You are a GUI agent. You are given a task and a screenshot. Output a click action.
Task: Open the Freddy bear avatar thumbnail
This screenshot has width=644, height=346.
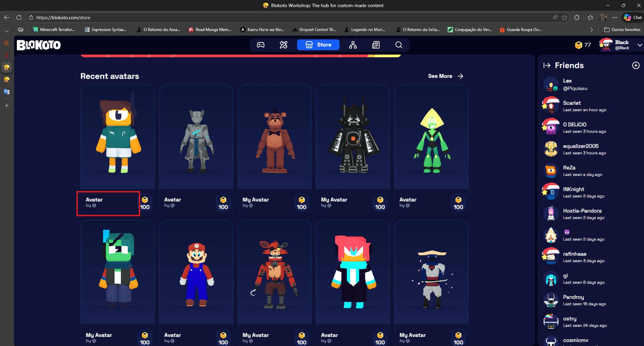point(275,138)
